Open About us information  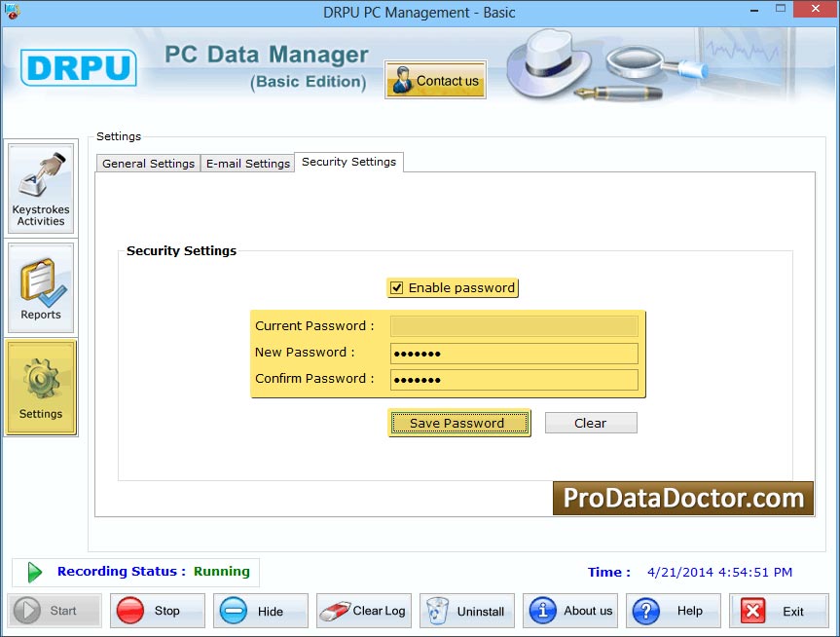point(570,611)
